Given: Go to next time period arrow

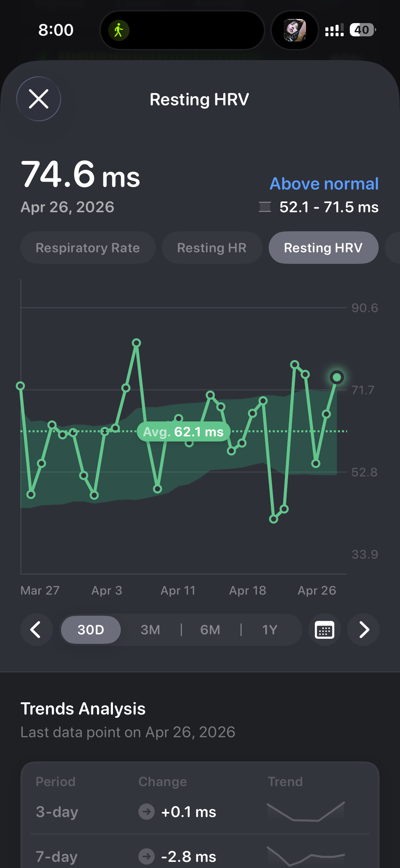Looking at the screenshot, I should 364,630.
